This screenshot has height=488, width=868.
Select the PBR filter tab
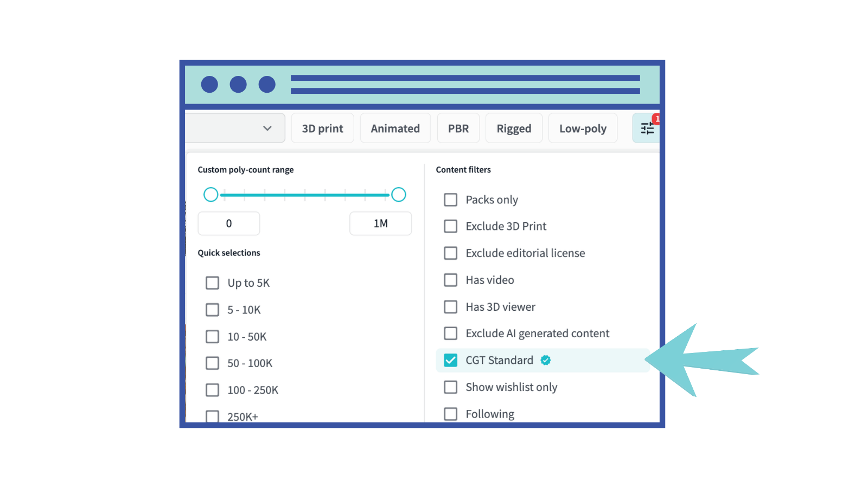coord(458,129)
